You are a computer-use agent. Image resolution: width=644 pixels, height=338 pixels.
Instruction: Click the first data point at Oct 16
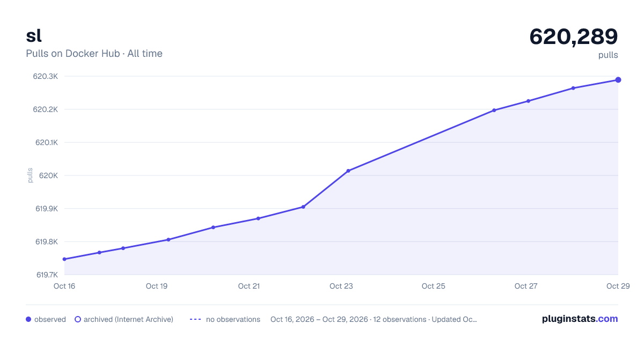click(64, 259)
